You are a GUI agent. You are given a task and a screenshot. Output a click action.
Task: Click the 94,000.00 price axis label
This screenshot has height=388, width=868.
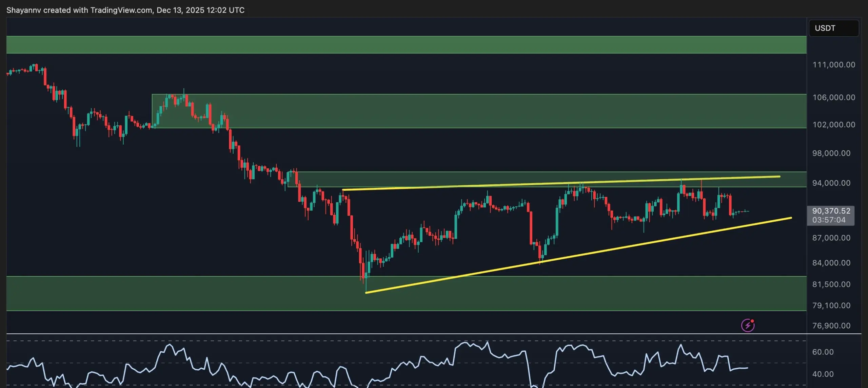coord(831,183)
